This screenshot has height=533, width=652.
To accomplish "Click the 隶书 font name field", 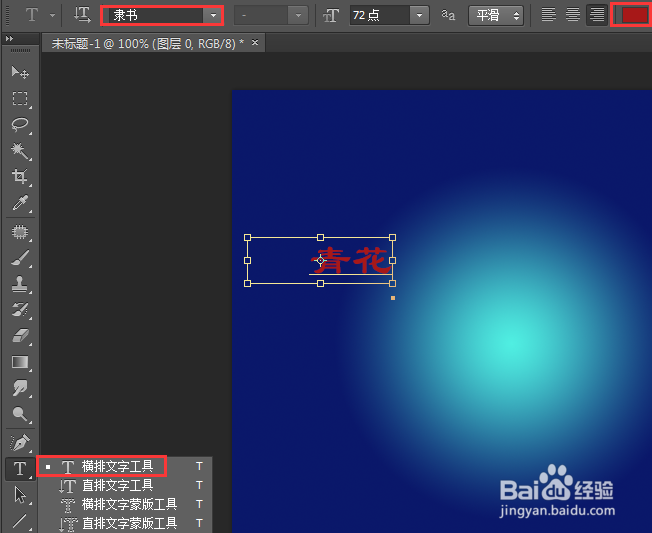I will pyautogui.click(x=156, y=15).
